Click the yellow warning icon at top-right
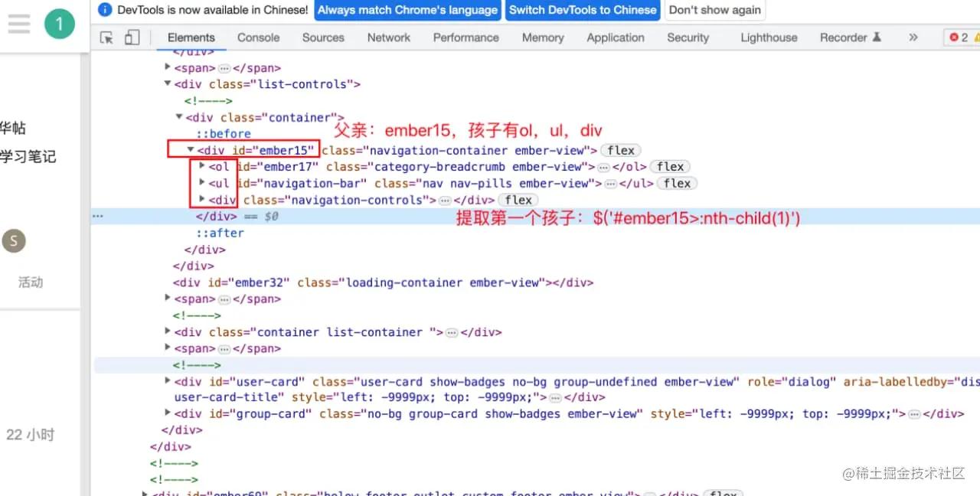Image resolution: width=980 pixels, height=496 pixels. coord(975,36)
